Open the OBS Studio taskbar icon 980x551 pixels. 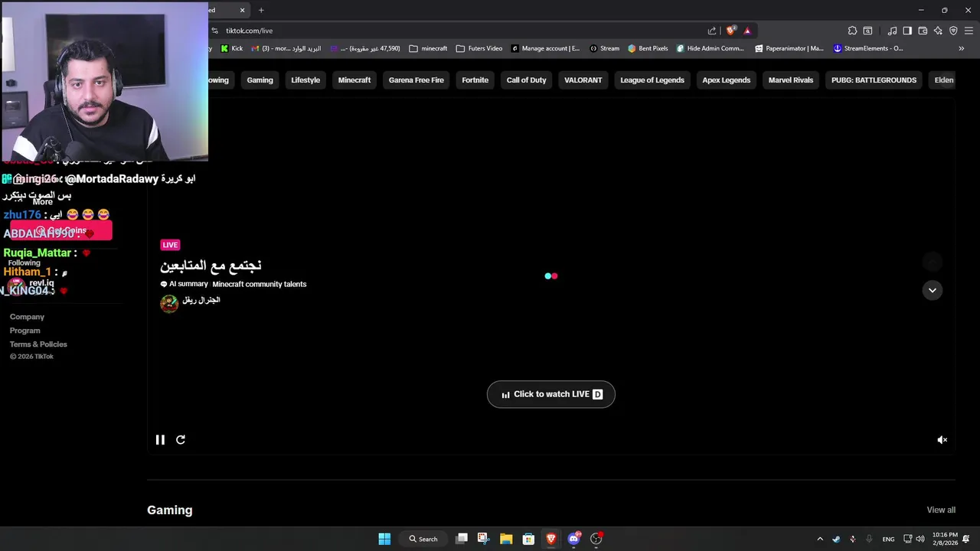coord(596,539)
